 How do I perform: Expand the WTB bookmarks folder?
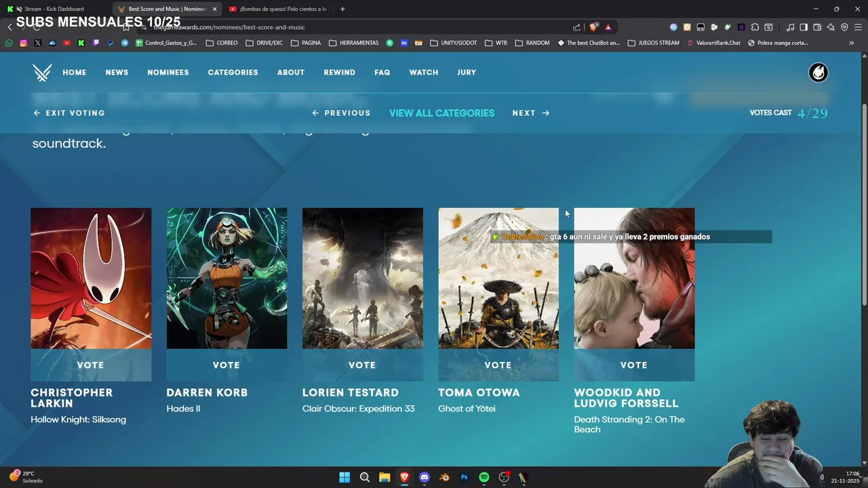(x=496, y=43)
